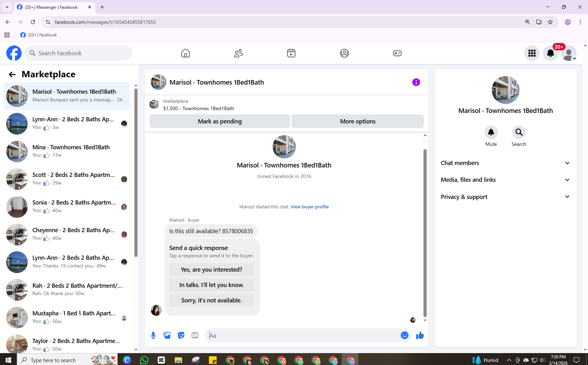Open the notifications bell with 20+ badge
Screen dimensions: 588x365
(x=551, y=53)
